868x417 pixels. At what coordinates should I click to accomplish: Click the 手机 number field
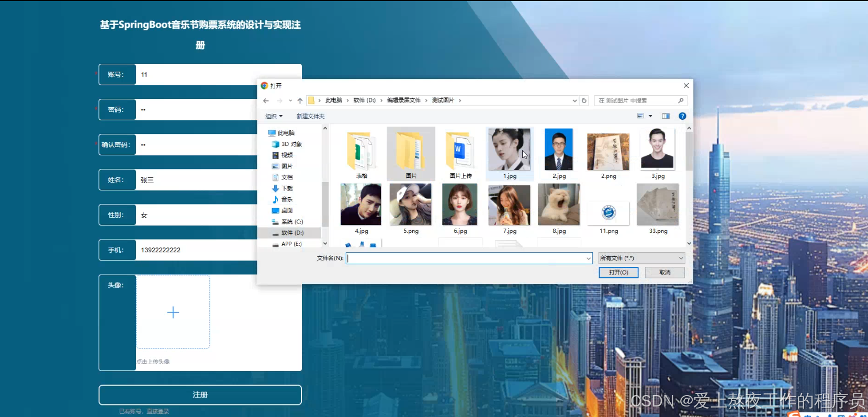197,250
